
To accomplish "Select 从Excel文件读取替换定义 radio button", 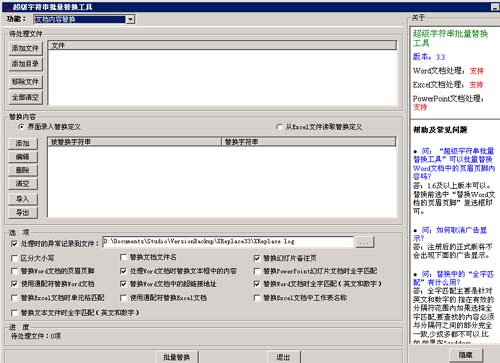I will (x=279, y=127).
